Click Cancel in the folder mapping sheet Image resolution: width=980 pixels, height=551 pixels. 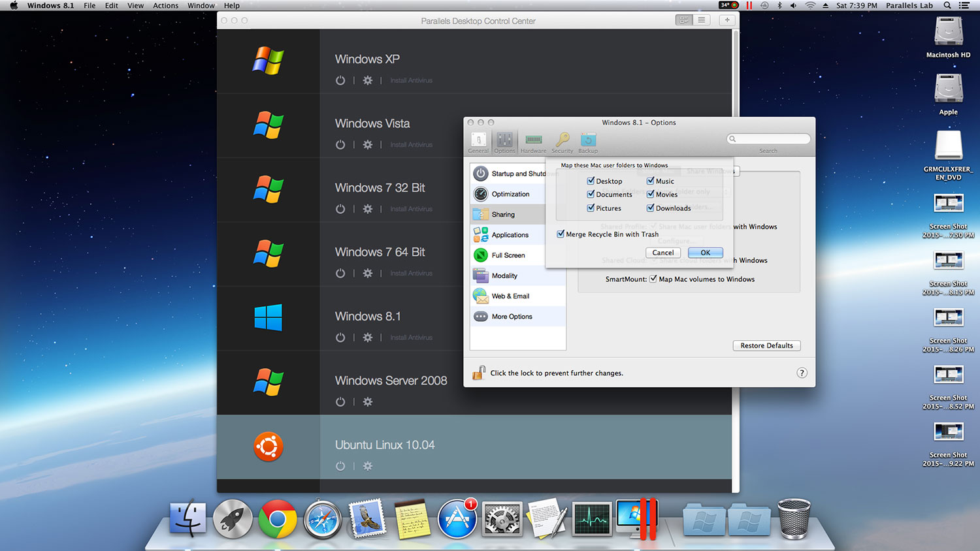663,253
